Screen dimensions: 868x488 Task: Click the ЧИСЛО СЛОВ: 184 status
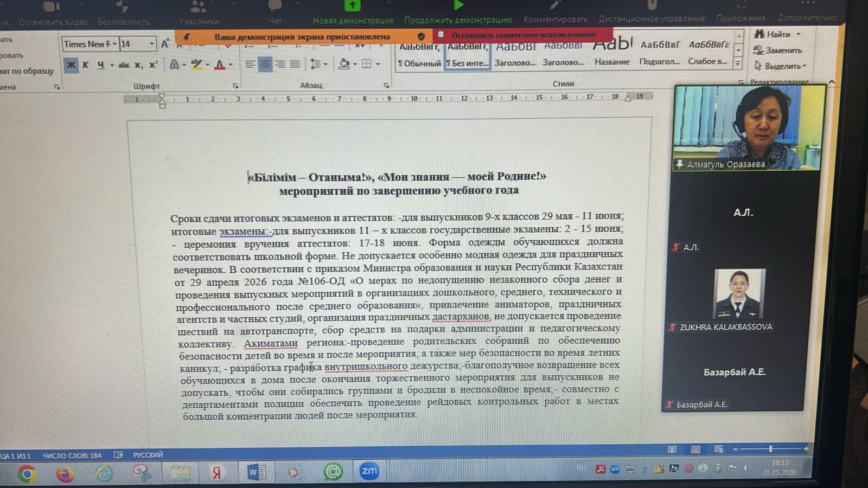(72, 455)
